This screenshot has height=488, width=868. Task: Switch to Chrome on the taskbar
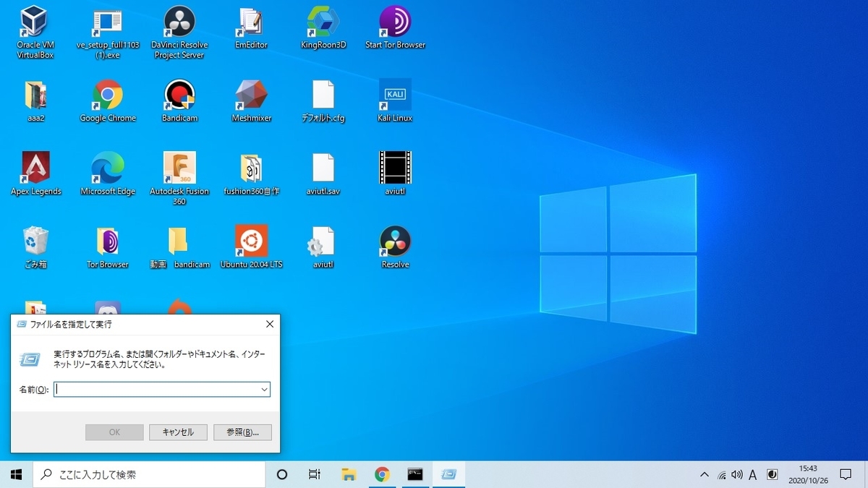(x=382, y=474)
